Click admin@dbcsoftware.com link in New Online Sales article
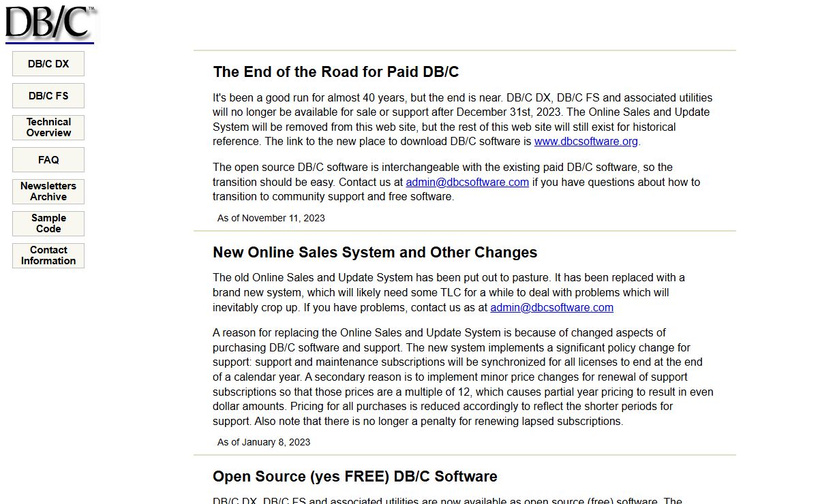The height and width of the screenshot is (504, 818). click(x=552, y=307)
